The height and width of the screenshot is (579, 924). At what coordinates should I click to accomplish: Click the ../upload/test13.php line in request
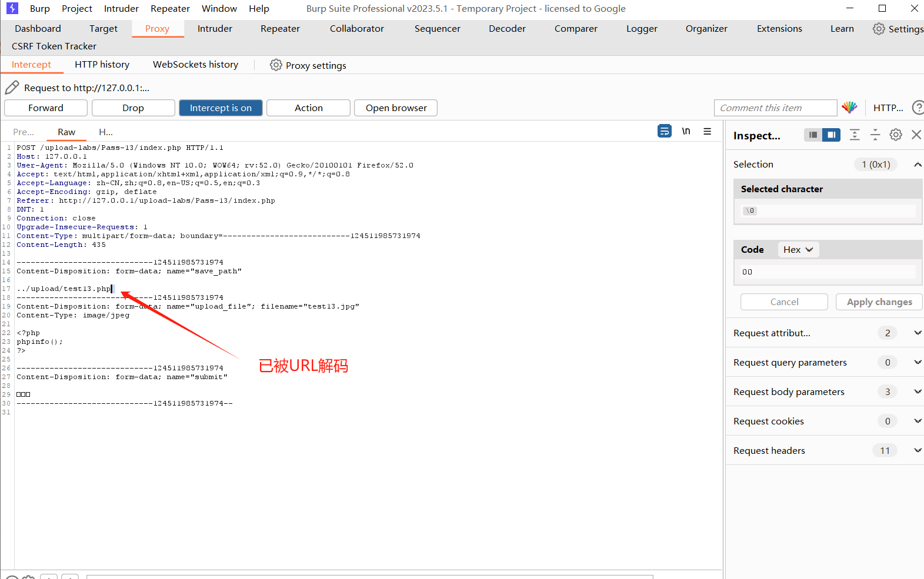point(64,289)
